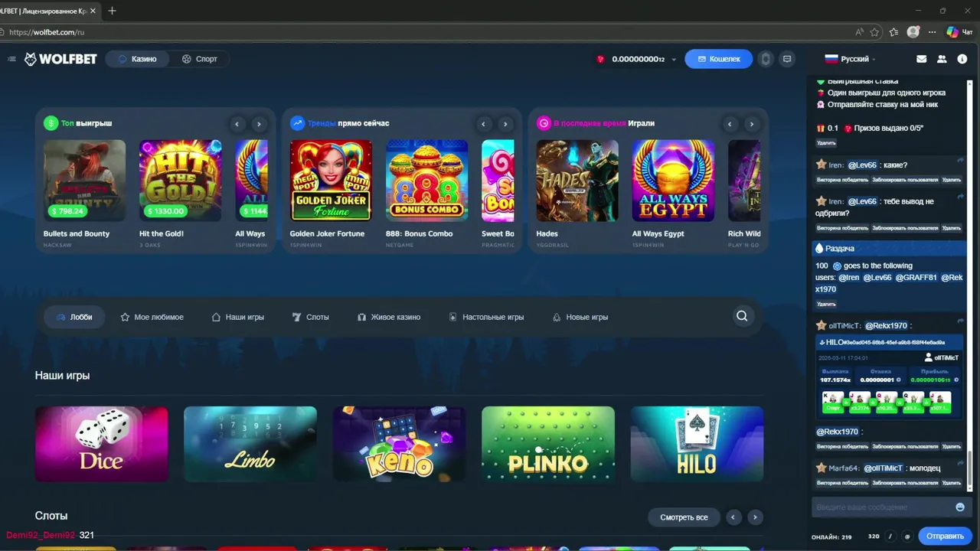
Task: Open a new browser tab
Action: coord(113,11)
